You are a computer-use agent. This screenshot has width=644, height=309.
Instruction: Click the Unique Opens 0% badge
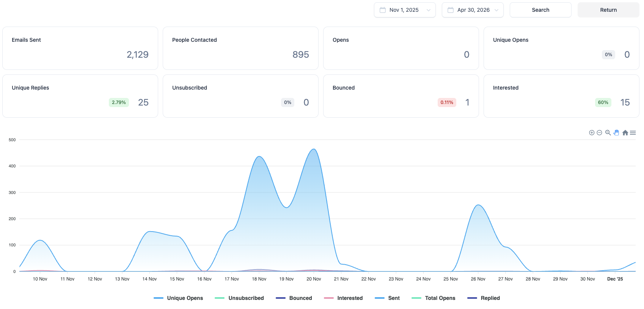point(608,55)
